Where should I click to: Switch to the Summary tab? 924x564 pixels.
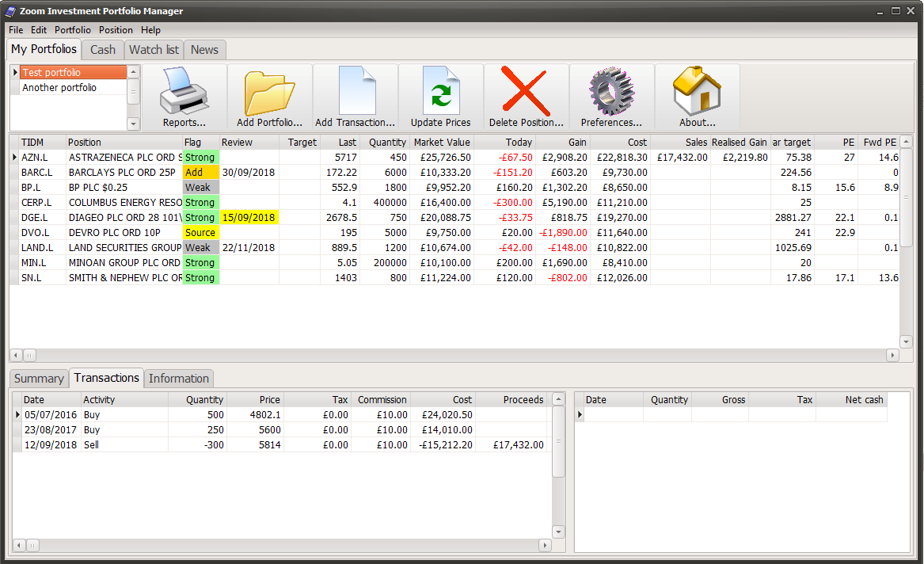point(38,378)
